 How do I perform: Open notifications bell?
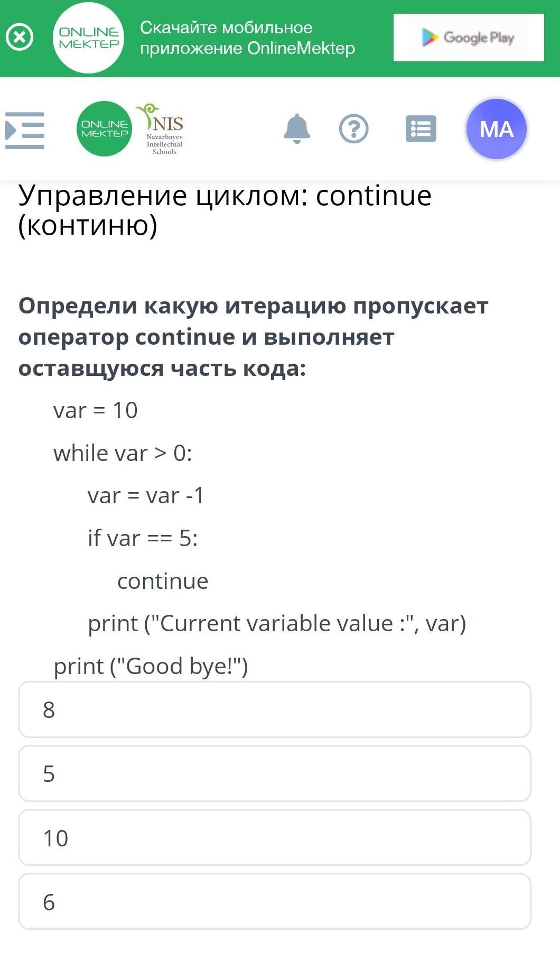297,128
